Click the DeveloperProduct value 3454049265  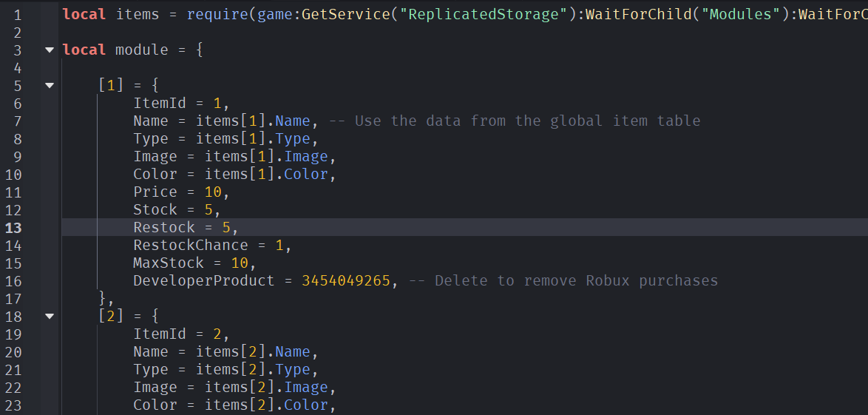(x=346, y=280)
